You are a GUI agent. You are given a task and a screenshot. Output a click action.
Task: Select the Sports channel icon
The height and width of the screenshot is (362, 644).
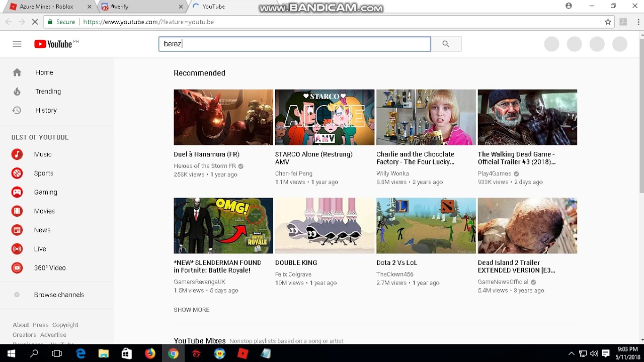pyautogui.click(x=17, y=173)
